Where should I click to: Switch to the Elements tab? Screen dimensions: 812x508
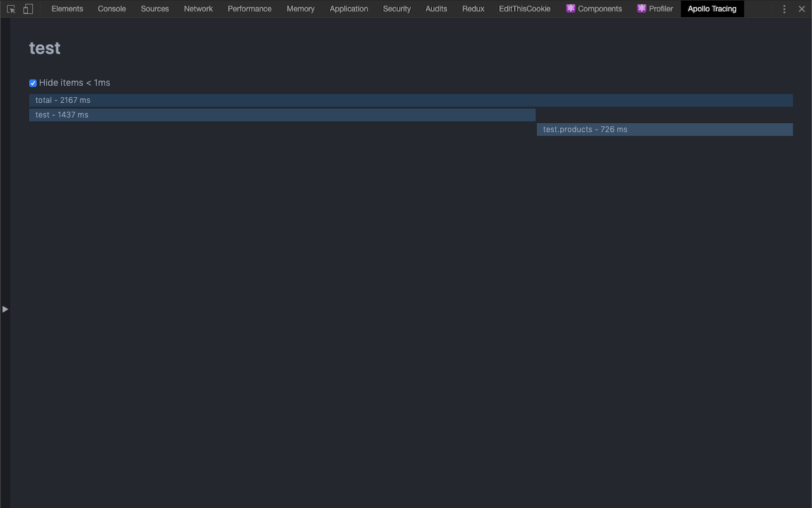pos(67,9)
